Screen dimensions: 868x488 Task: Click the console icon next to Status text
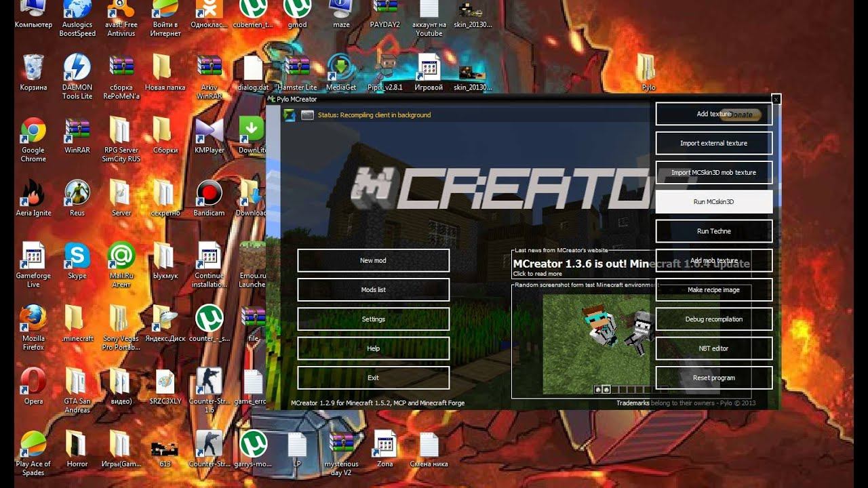tap(307, 115)
